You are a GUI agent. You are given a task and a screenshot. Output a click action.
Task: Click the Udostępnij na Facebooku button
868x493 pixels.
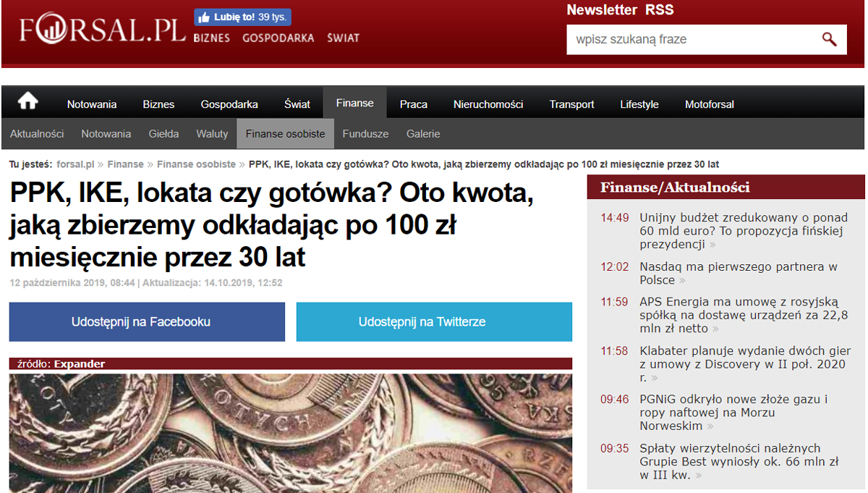[147, 321]
